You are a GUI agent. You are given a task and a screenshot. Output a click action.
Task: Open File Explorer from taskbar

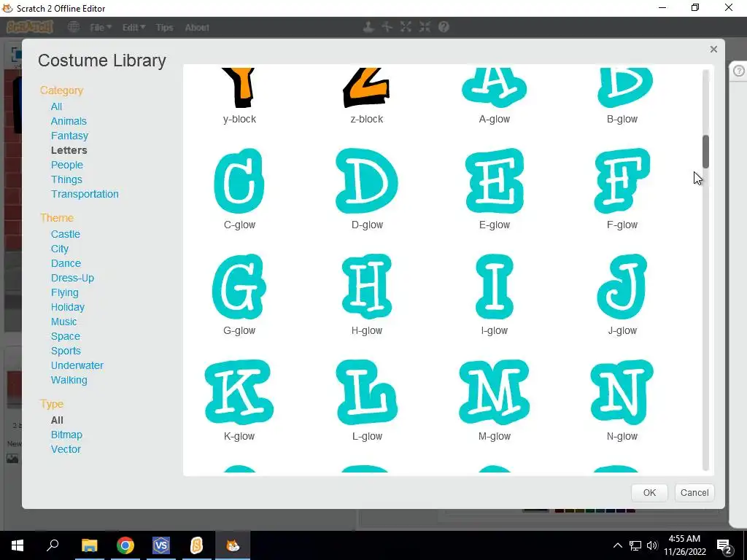point(89,545)
